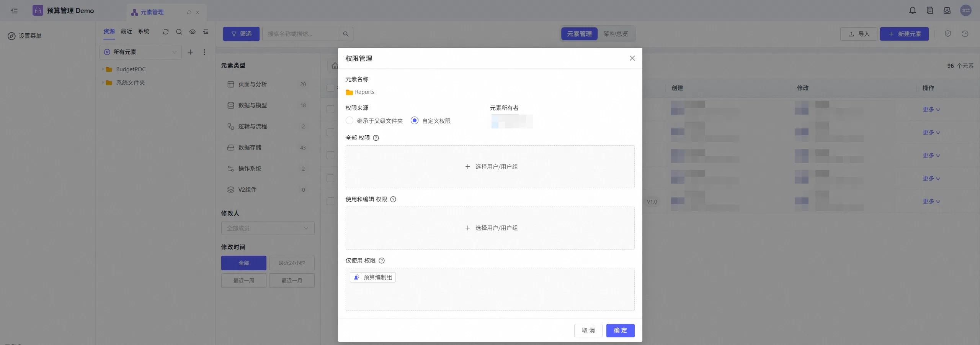The image size is (980, 345).
Task: Click the 筛选 filter button
Action: tap(241, 34)
